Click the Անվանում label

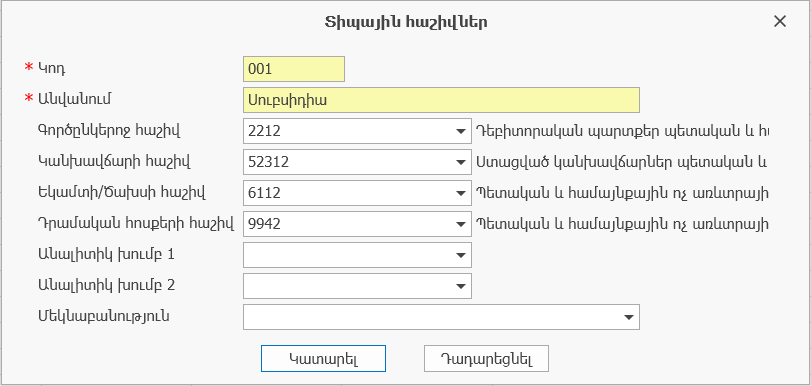pos(74,99)
